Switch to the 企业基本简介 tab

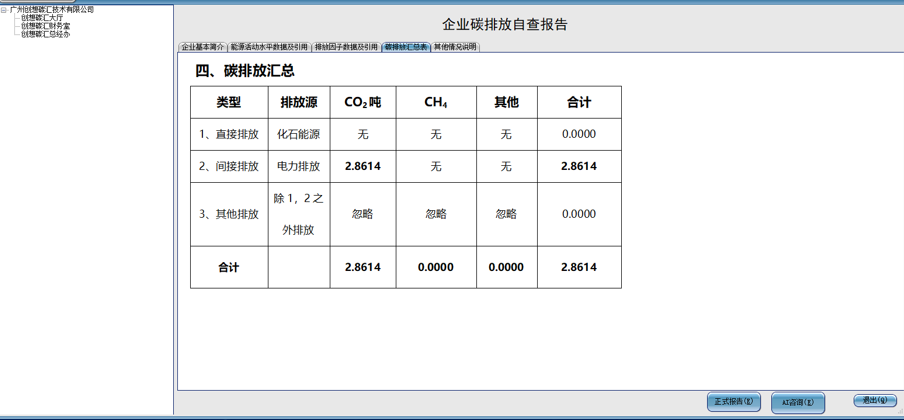coord(203,47)
